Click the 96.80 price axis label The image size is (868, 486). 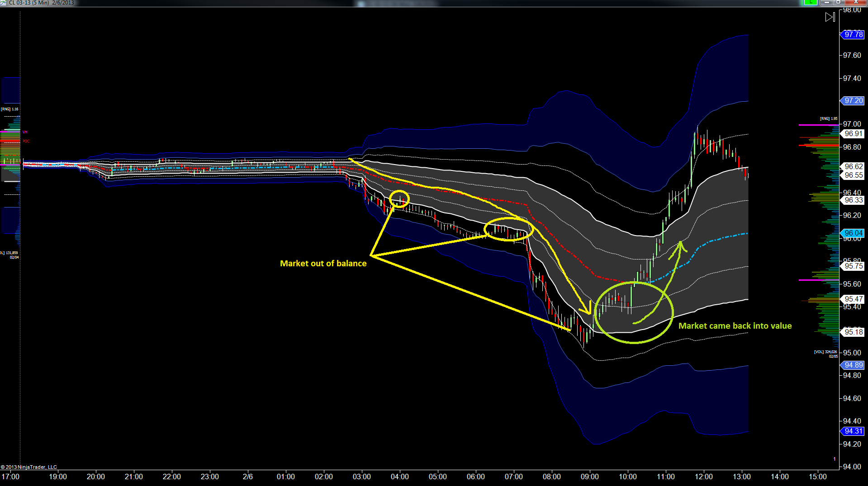pos(852,147)
